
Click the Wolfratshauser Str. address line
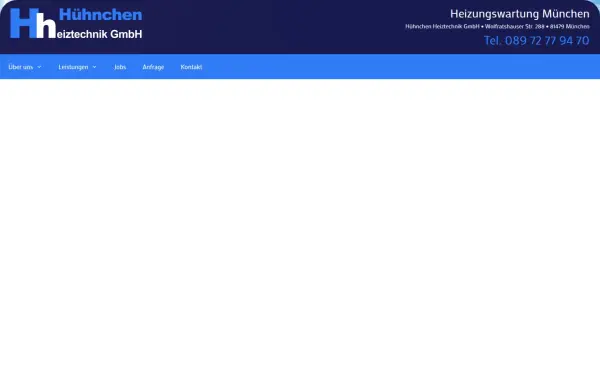(497, 26)
